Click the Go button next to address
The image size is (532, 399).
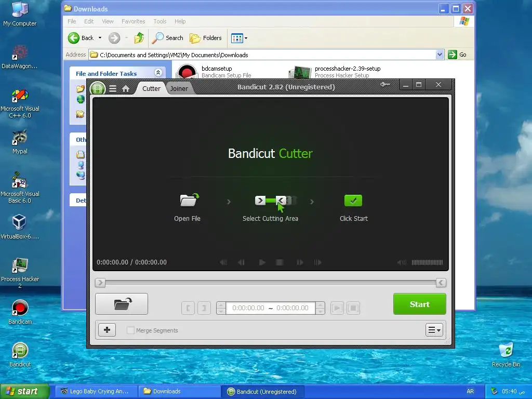[457, 55]
